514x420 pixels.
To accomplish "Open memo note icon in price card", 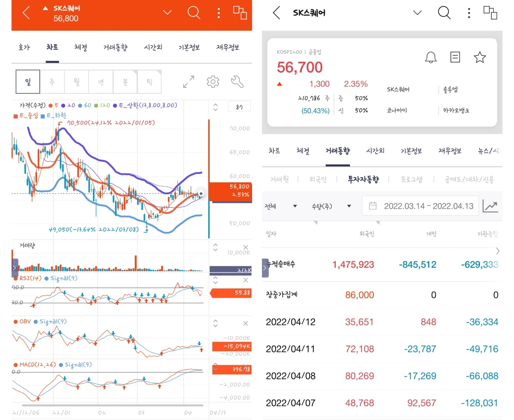I will click(455, 57).
